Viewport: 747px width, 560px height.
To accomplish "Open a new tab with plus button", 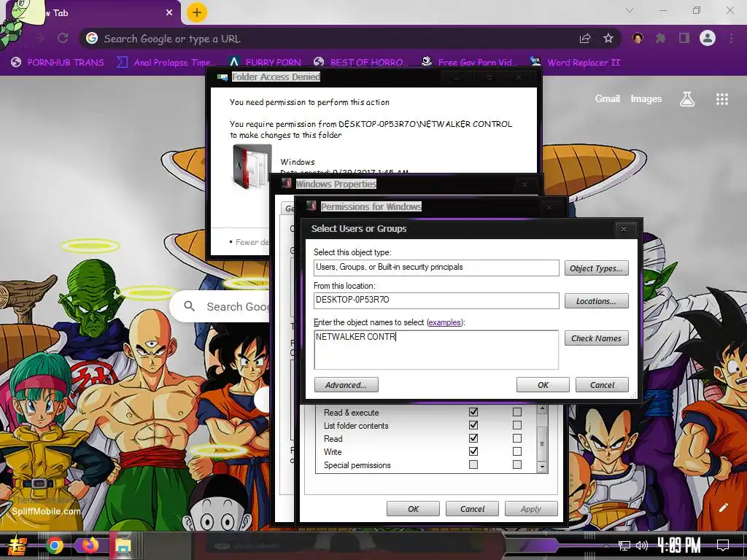I will [x=197, y=12].
